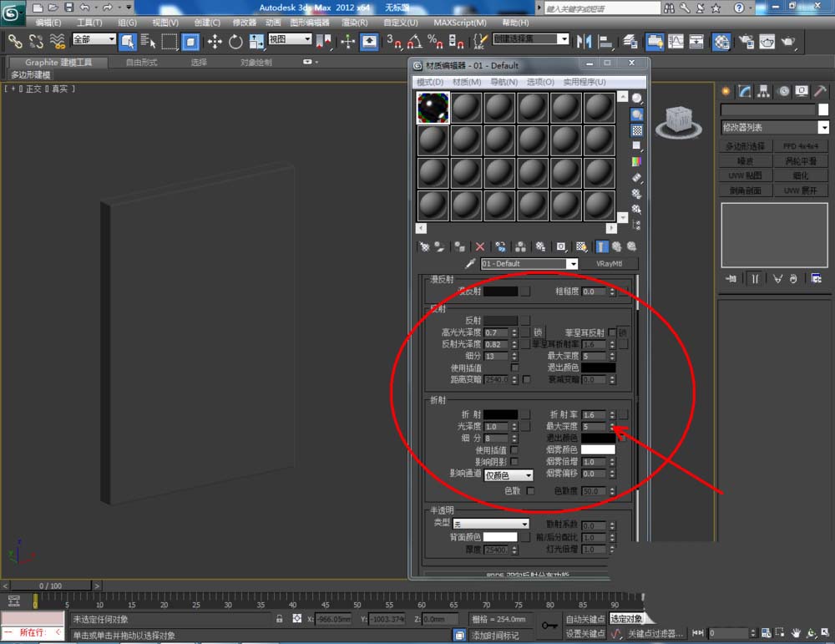Click Assign Material to Selection icon
The height and width of the screenshot is (644, 835).
point(459,246)
